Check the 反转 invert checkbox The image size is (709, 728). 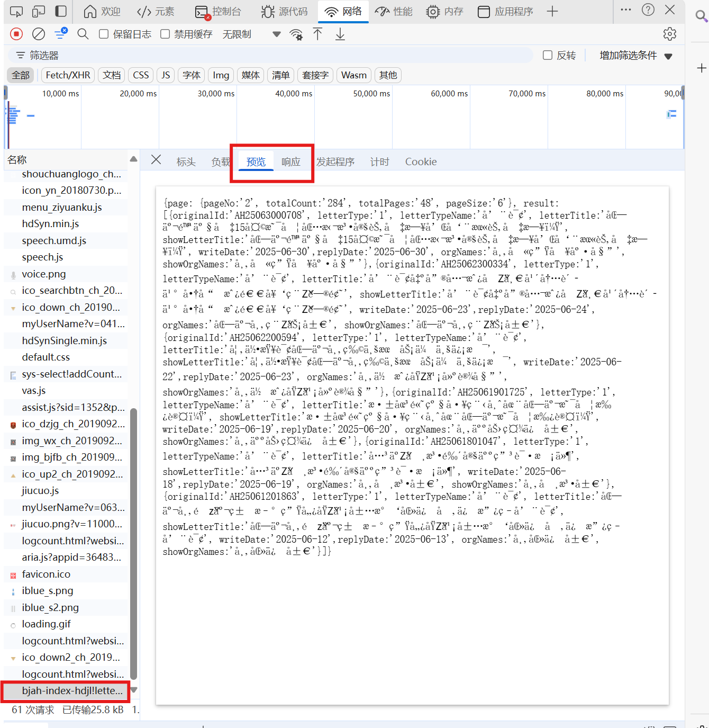point(548,55)
